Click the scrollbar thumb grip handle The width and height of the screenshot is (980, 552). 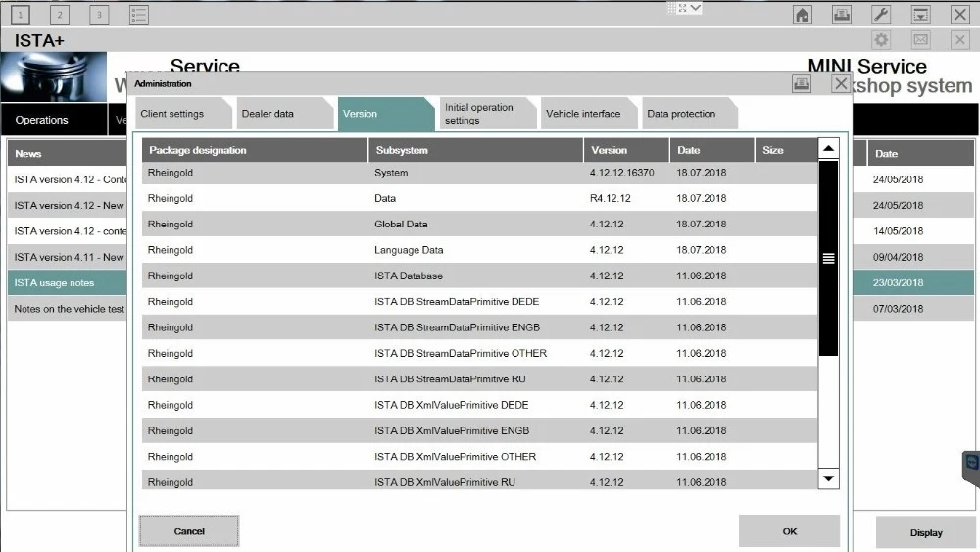[828, 258]
